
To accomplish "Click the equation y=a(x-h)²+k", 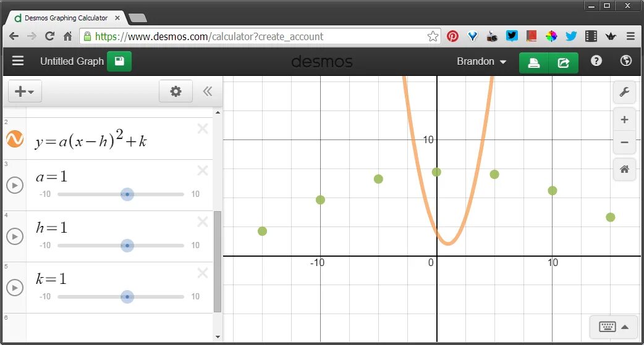I will [91, 139].
